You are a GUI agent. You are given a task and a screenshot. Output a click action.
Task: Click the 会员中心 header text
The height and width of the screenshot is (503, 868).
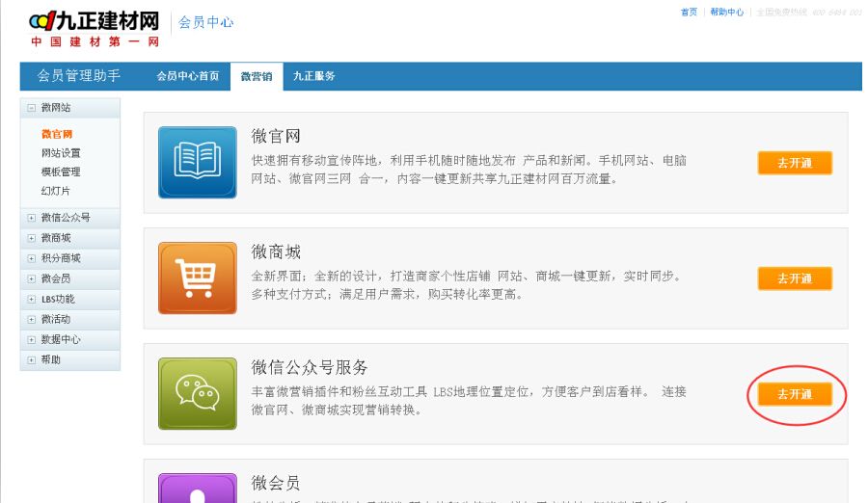tap(206, 22)
